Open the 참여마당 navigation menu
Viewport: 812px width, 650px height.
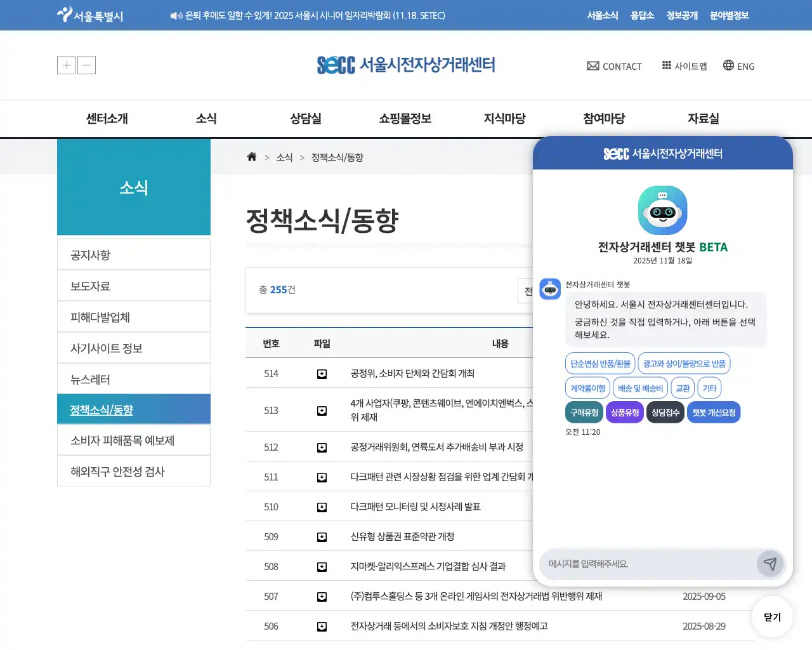click(603, 118)
